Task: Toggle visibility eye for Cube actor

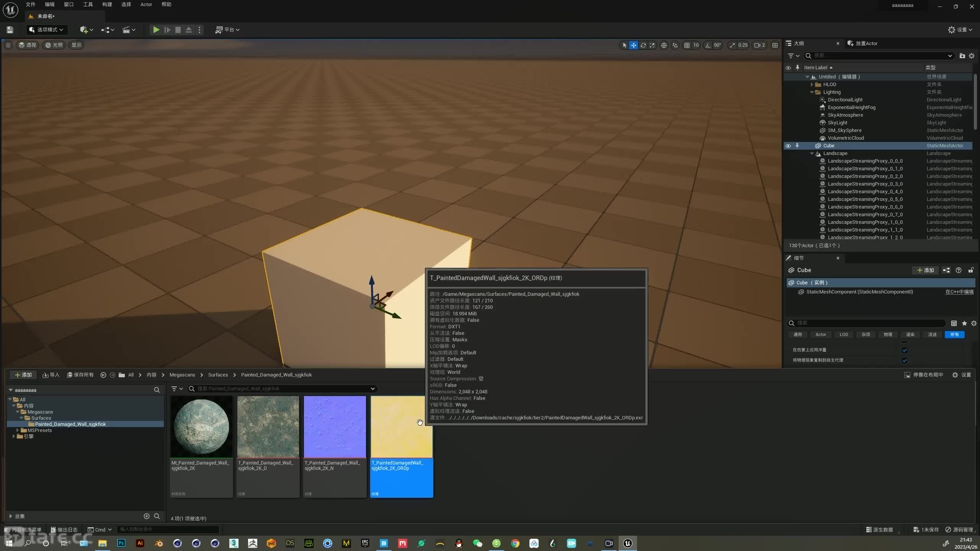Action: [x=788, y=146]
